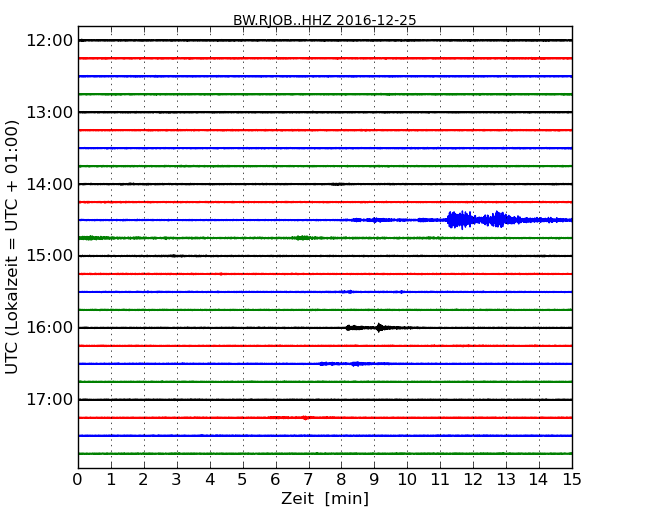Click the large blue seismic burst on the 14:30 trace

point(483,220)
